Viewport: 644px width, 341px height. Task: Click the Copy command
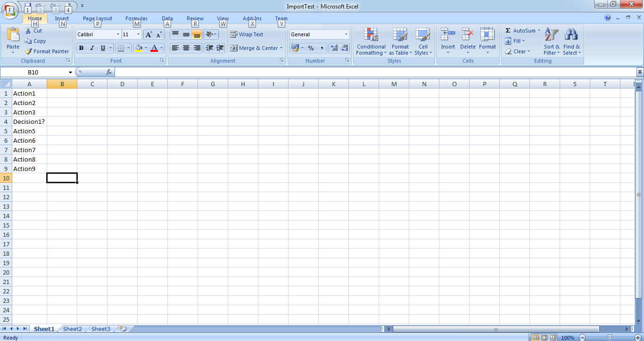point(35,41)
